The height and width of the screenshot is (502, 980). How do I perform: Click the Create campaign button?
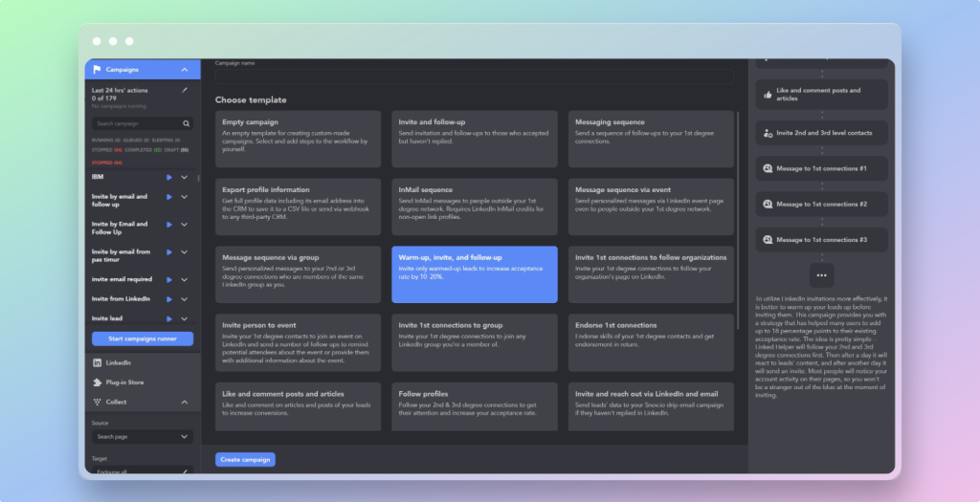tap(245, 459)
